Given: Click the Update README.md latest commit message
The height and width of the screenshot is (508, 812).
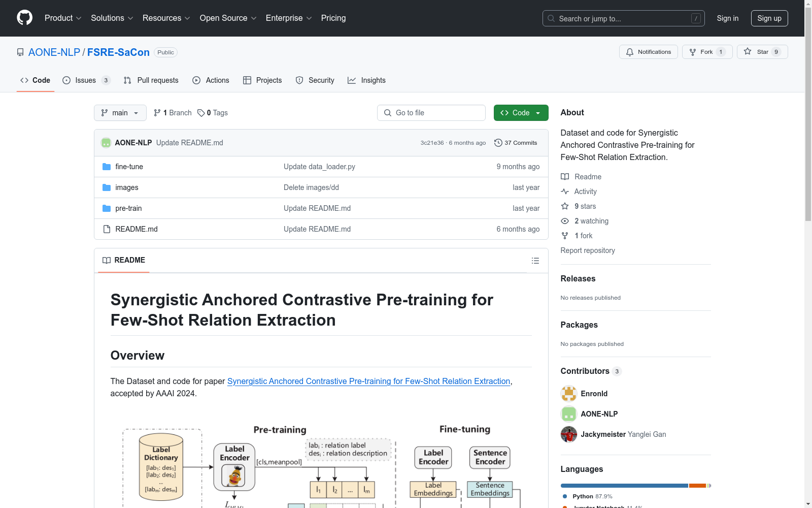Looking at the screenshot, I should [x=190, y=143].
